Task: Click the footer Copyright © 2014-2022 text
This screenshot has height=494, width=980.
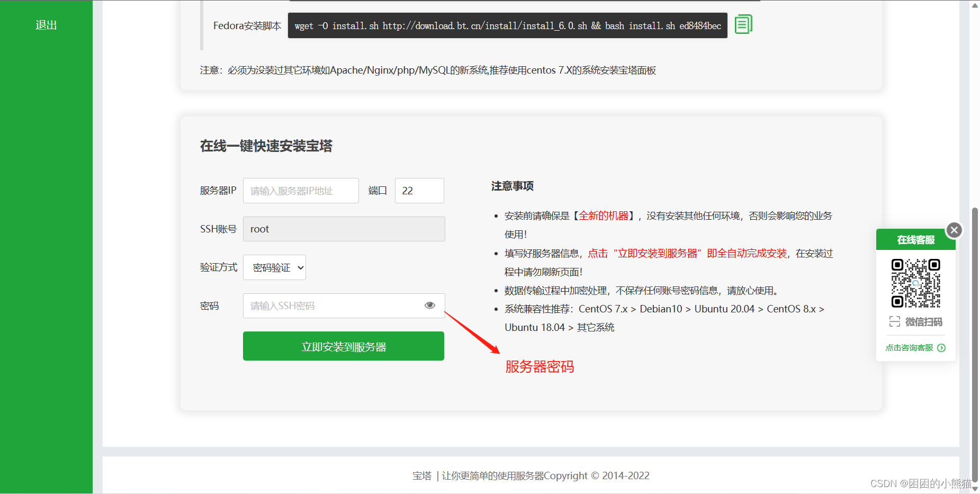Action: click(597, 475)
